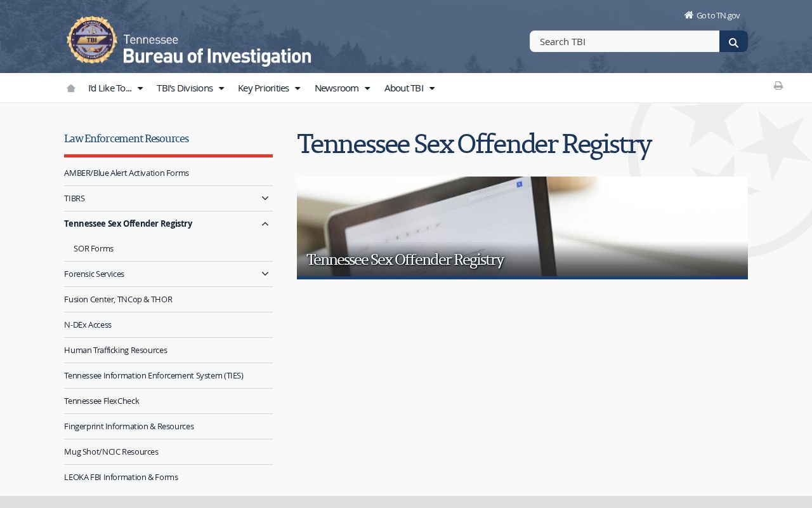Viewport: 812px width, 508px height.
Task: Open the Key Priorities menu
Action: [269, 88]
